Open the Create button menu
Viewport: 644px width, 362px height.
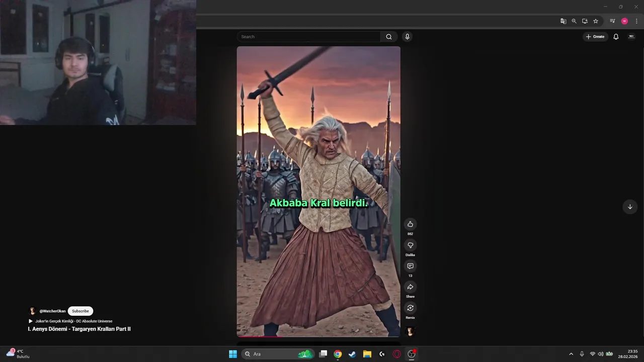(595, 37)
